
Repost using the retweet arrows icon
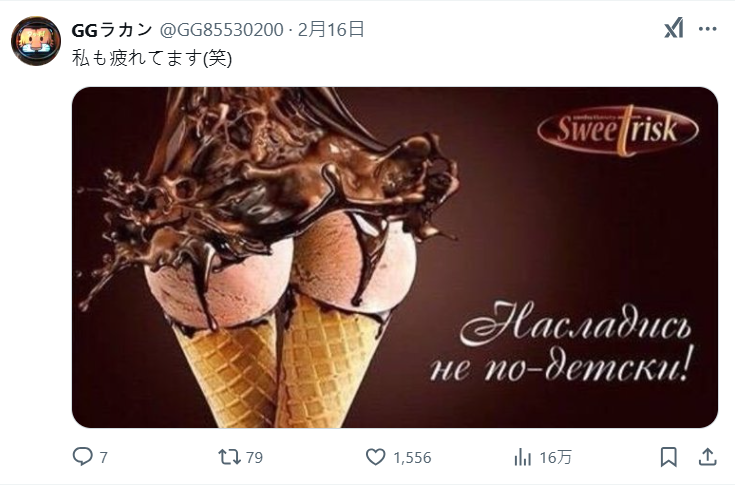click(230, 457)
